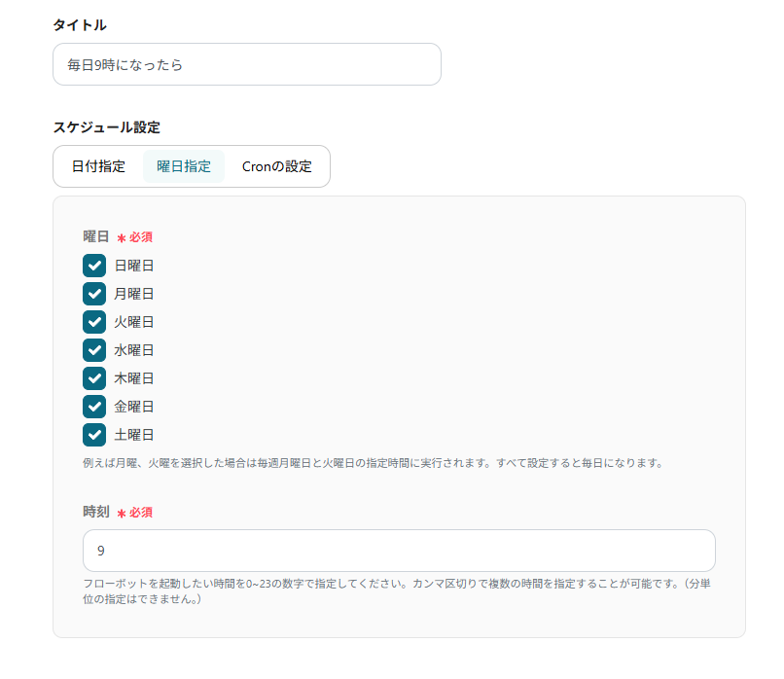Click the 時刻 input field

[x=397, y=551]
